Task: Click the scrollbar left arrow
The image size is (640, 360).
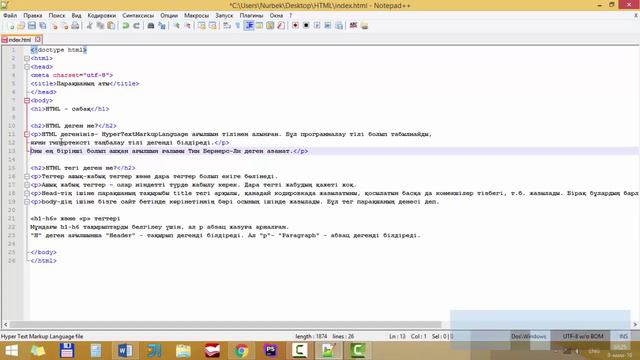Action: coord(5,324)
